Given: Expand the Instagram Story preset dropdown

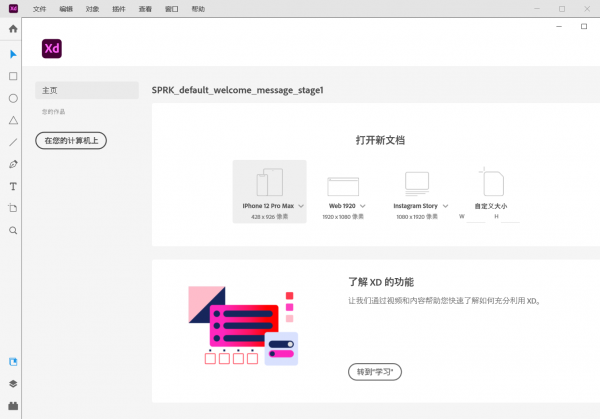Looking at the screenshot, I should coord(446,205).
